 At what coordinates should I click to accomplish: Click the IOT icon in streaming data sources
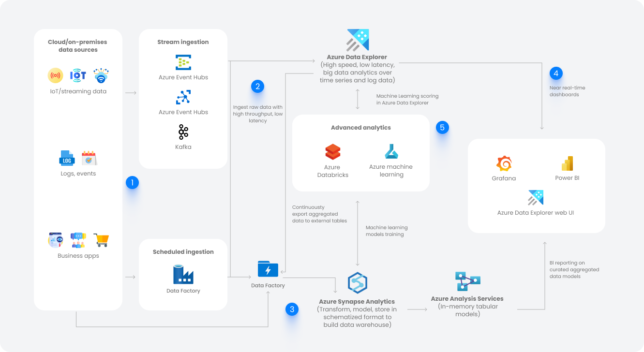[78, 75]
